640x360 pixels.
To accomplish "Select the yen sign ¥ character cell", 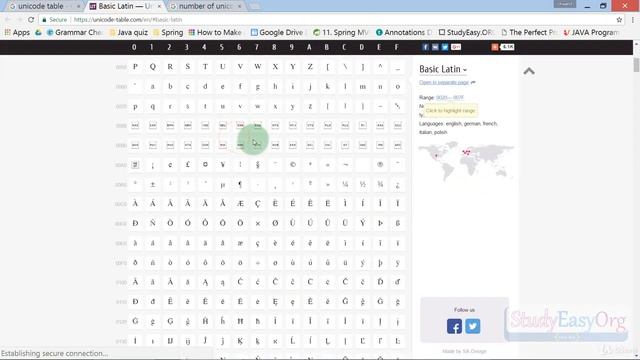I will coord(223,165).
